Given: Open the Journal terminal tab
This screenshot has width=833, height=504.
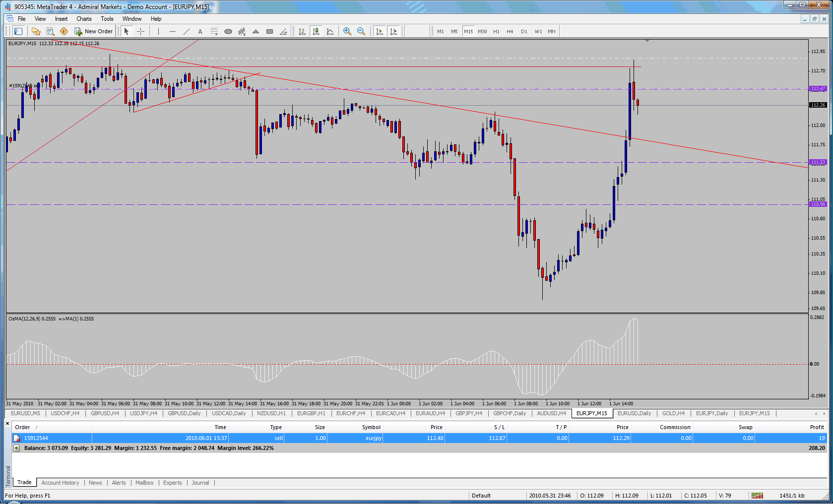Looking at the screenshot, I should (200, 483).
